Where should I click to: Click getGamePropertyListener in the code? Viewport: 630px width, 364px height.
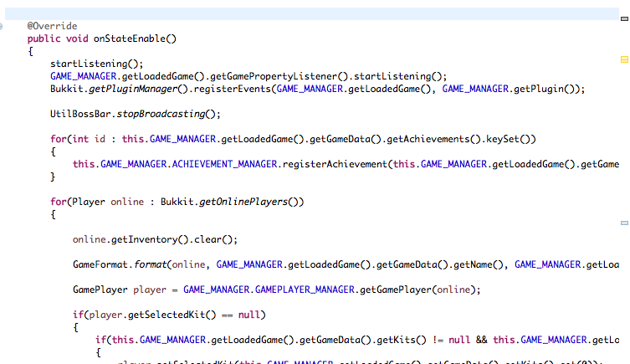click(x=274, y=76)
